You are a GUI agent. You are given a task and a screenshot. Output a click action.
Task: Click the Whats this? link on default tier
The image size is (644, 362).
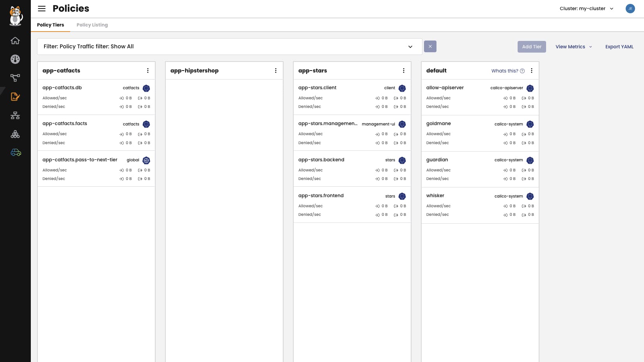(505, 71)
